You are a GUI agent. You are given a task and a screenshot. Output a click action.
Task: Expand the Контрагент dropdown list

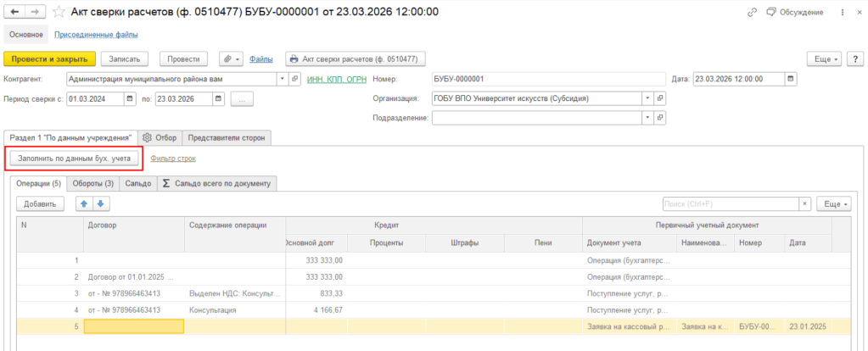click(x=283, y=79)
